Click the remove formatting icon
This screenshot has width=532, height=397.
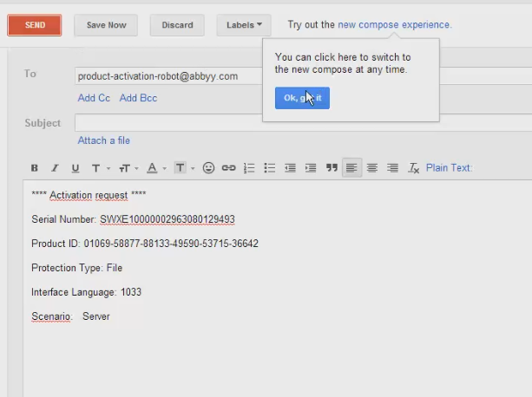(x=413, y=168)
